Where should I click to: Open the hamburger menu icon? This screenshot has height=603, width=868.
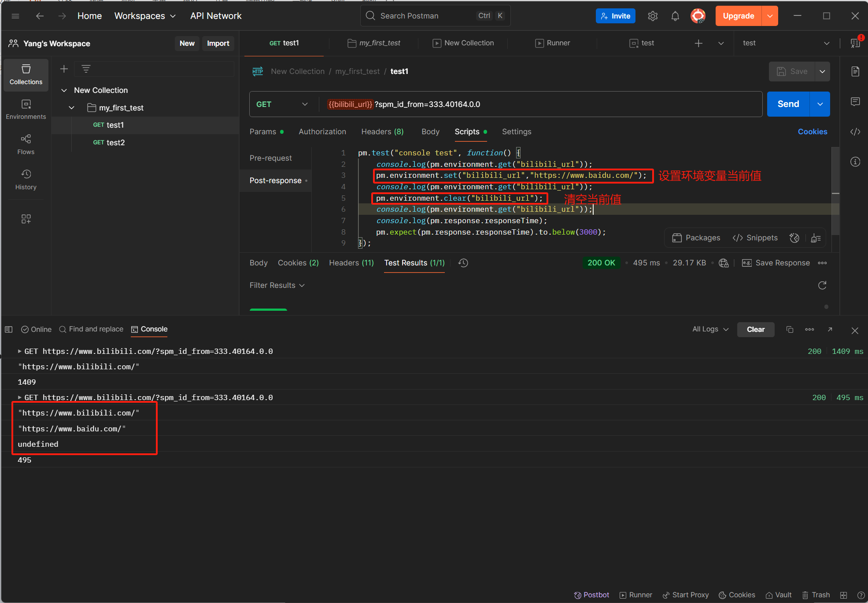tap(15, 16)
